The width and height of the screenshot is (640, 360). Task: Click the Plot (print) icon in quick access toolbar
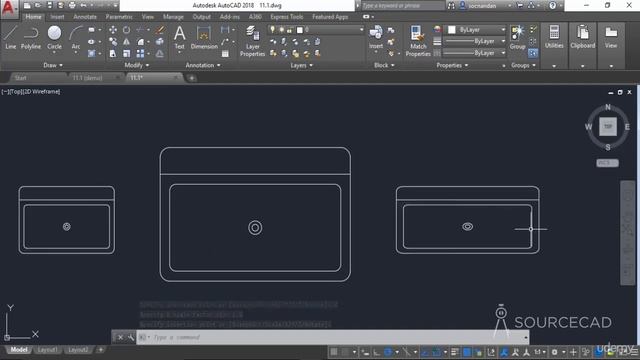pos(72,5)
